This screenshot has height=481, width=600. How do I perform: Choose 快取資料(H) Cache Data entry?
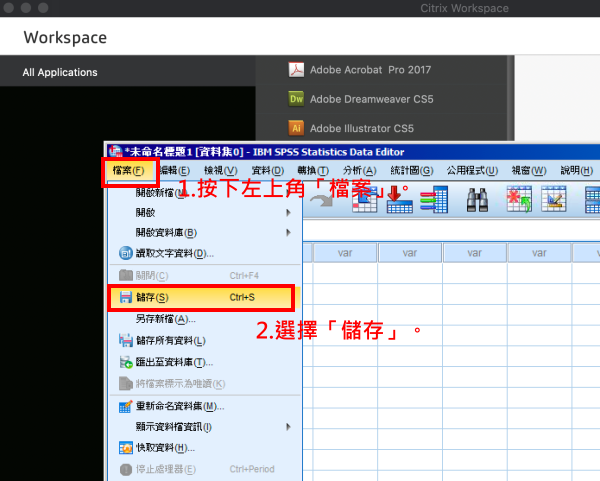coord(202,448)
